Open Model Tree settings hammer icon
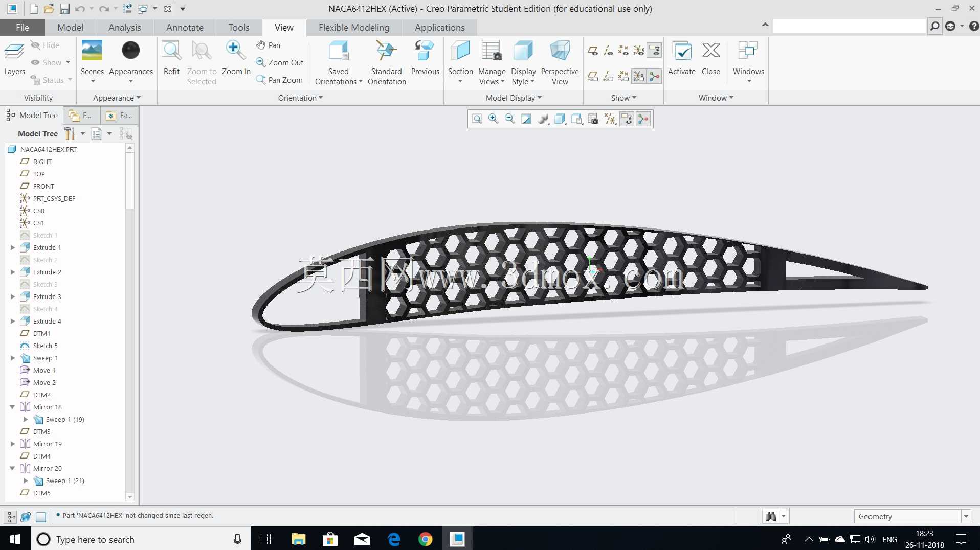Image resolution: width=980 pixels, height=550 pixels. (x=70, y=134)
